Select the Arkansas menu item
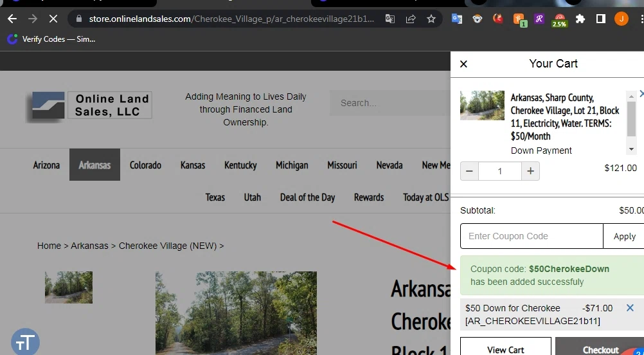The image size is (644, 355). 94,165
